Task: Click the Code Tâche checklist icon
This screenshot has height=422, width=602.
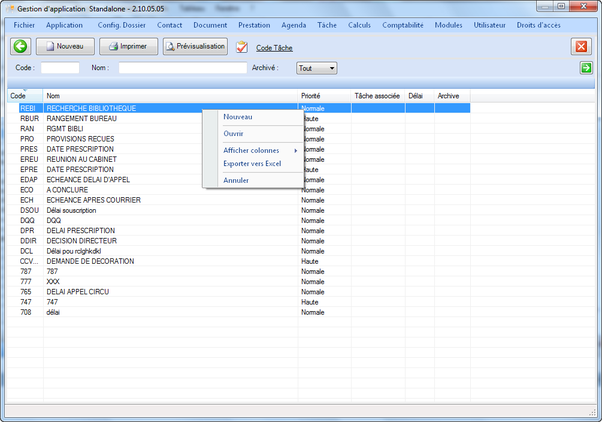Action: click(242, 47)
